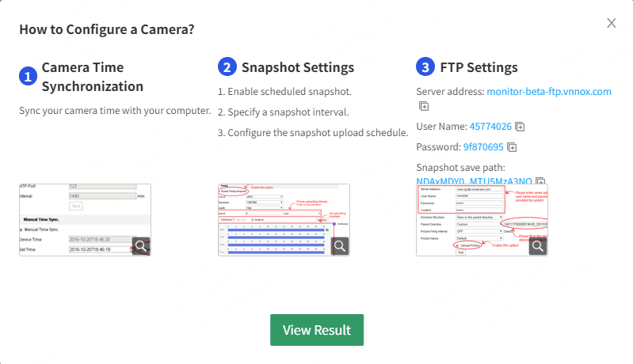Select the user name value 45774026

pos(490,127)
